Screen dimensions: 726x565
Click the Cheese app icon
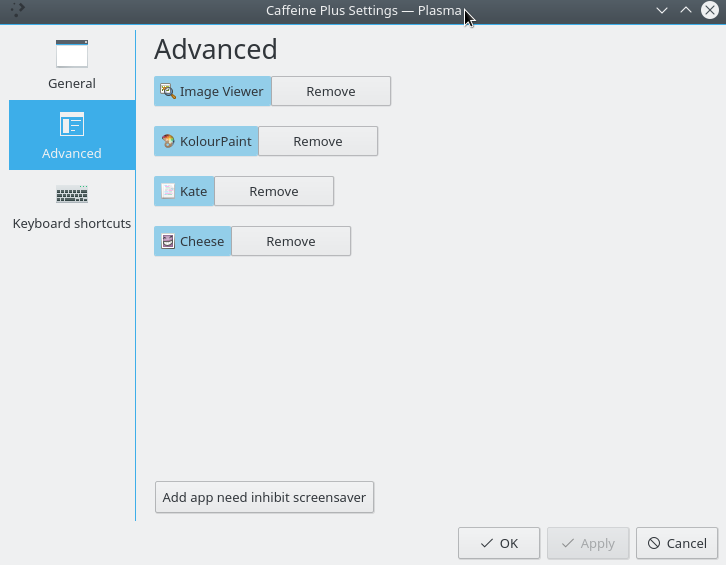(x=168, y=241)
